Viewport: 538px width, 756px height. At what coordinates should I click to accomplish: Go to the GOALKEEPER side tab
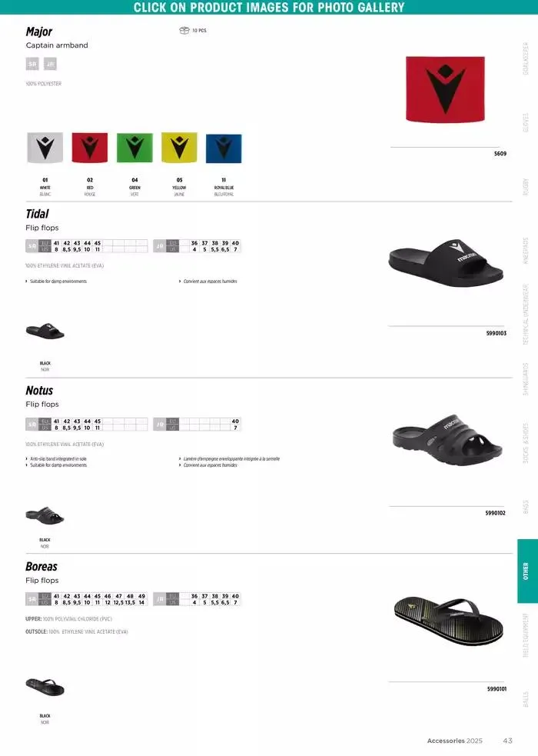526,58
